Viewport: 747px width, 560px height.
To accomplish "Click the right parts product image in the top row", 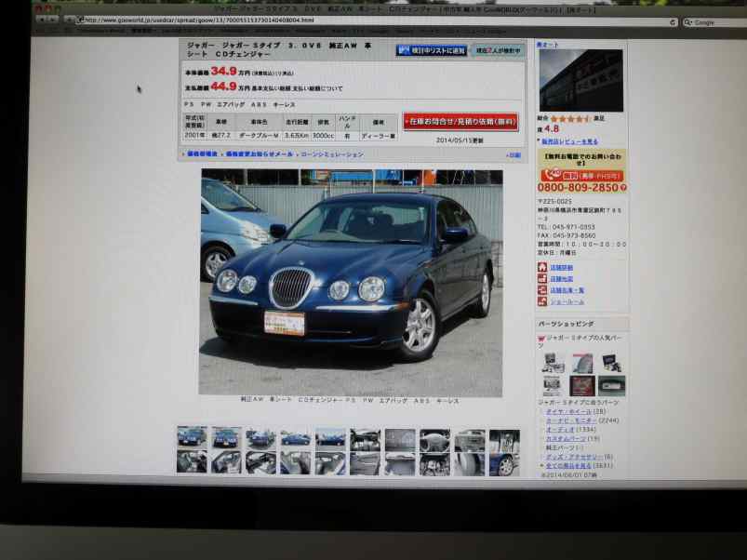I will coord(612,363).
